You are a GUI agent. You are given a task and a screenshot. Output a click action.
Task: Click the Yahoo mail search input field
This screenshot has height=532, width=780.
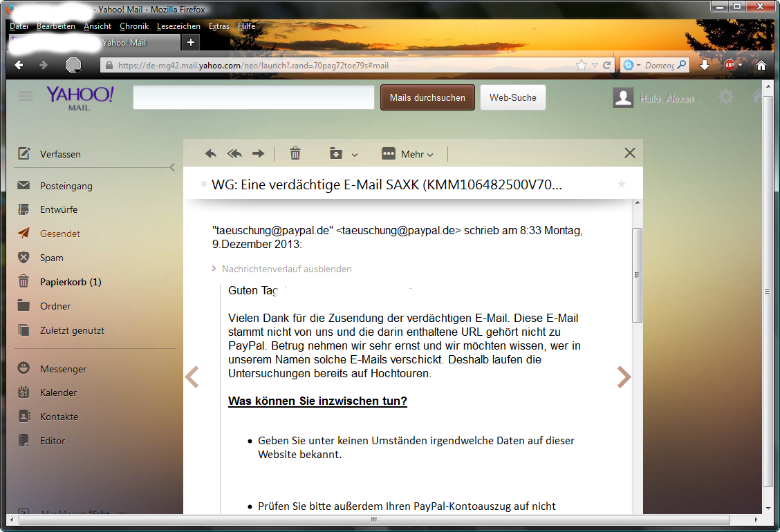(x=254, y=98)
